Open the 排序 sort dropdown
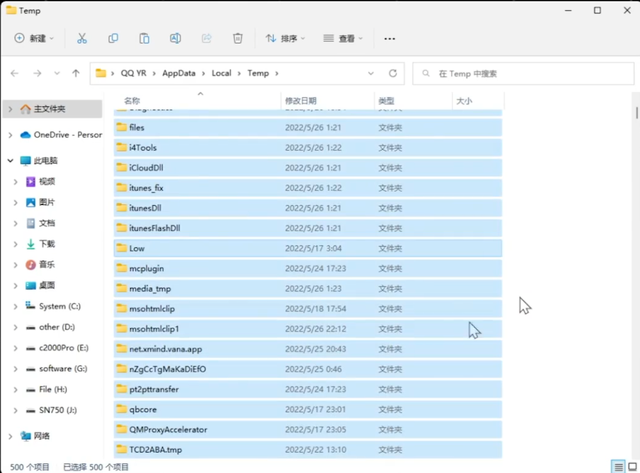This screenshot has width=640, height=473. [x=285, y=39]
